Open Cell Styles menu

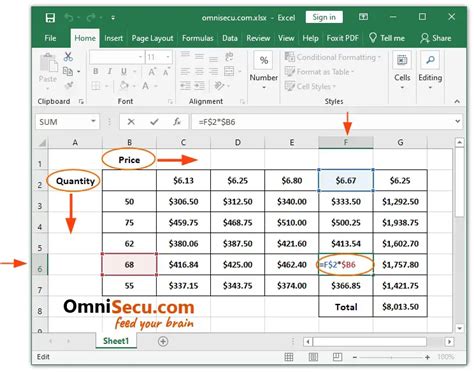pos(310,86)
